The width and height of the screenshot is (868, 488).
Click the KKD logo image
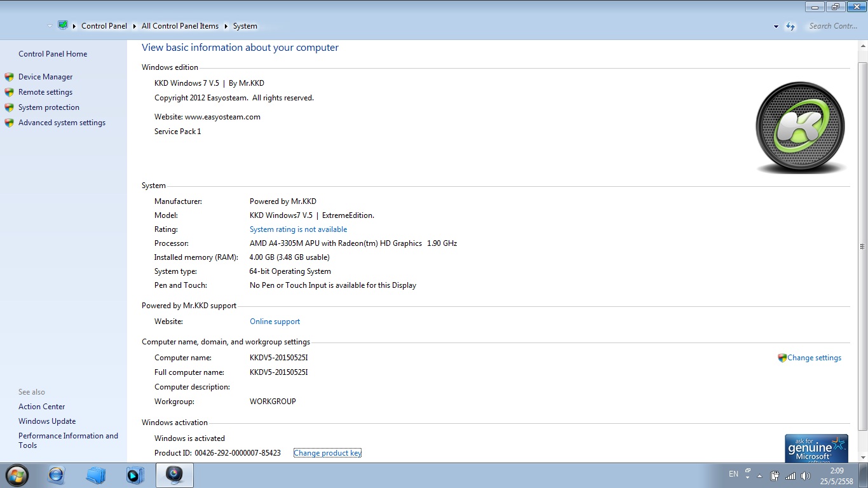click(800, 128)
